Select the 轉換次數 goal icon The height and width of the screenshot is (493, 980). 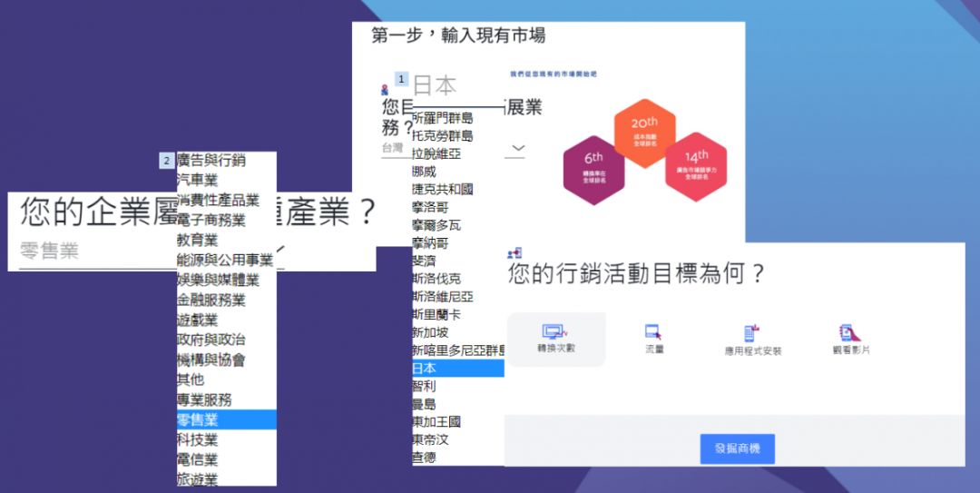(x=552, y=334)
